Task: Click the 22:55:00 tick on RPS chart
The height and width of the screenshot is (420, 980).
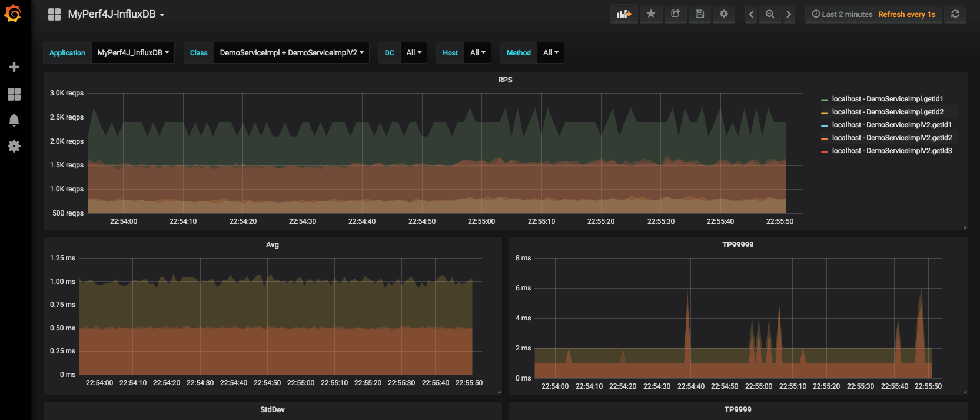Action: click(481, 221)
